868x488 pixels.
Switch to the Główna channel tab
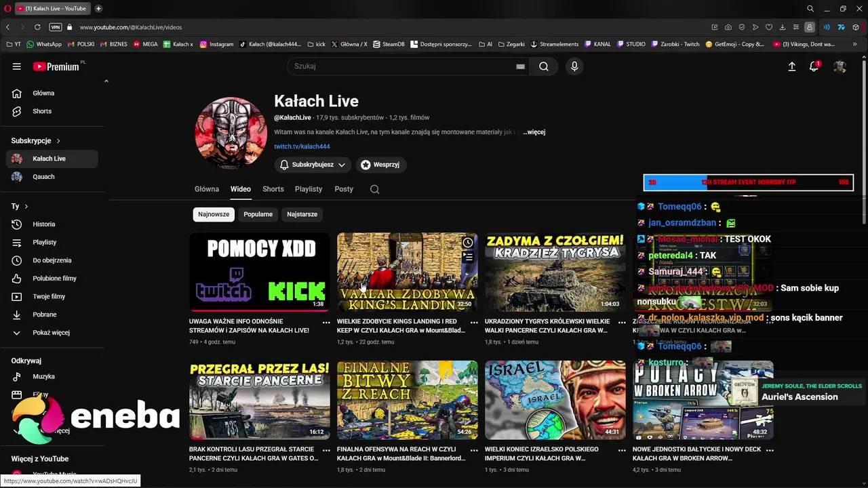(207, 189)
